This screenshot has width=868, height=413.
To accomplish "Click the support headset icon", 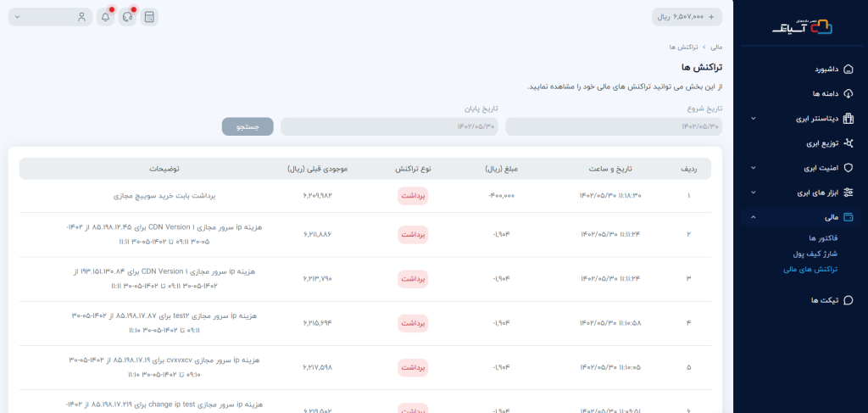I will click(x=127, y=17).
